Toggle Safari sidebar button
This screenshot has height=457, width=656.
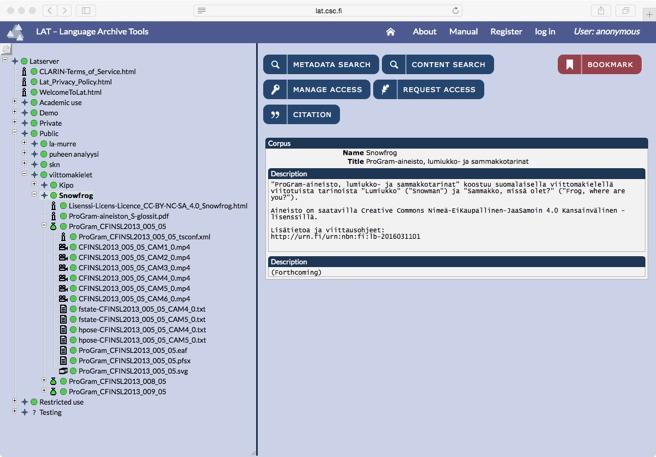point(86,10)
